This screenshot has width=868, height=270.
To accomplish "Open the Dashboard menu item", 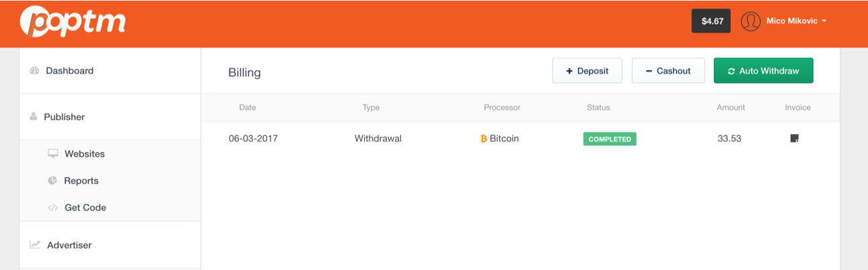I will click(69, 71).
